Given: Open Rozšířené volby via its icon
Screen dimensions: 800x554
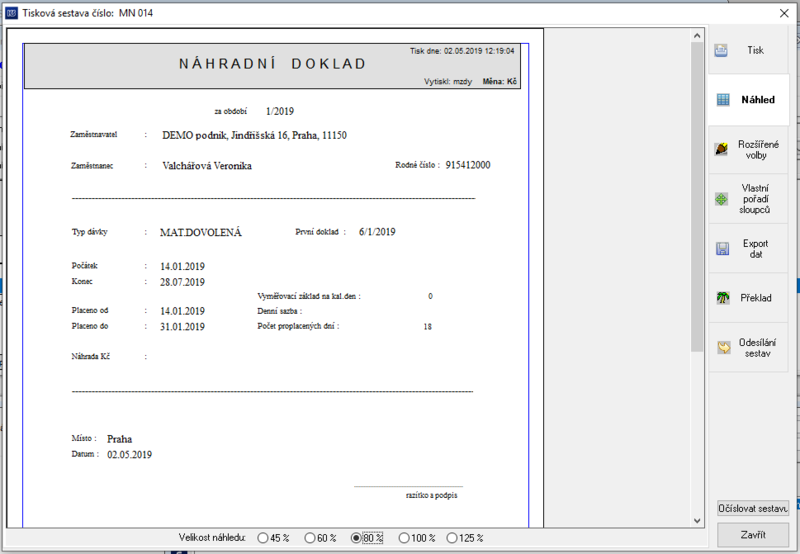Looking at the screenshot, I should (721, 149).
